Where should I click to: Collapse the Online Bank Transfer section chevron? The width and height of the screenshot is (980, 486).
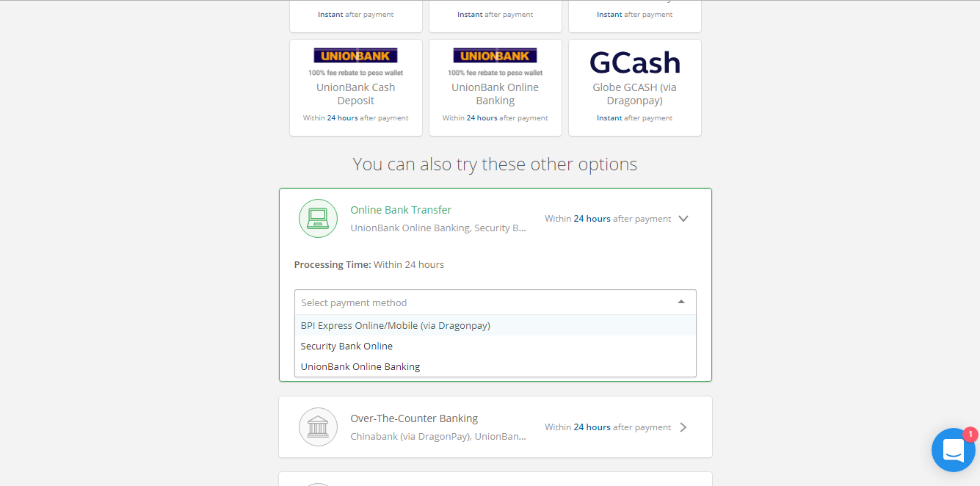pyautogui.click(x=683, y=219)
